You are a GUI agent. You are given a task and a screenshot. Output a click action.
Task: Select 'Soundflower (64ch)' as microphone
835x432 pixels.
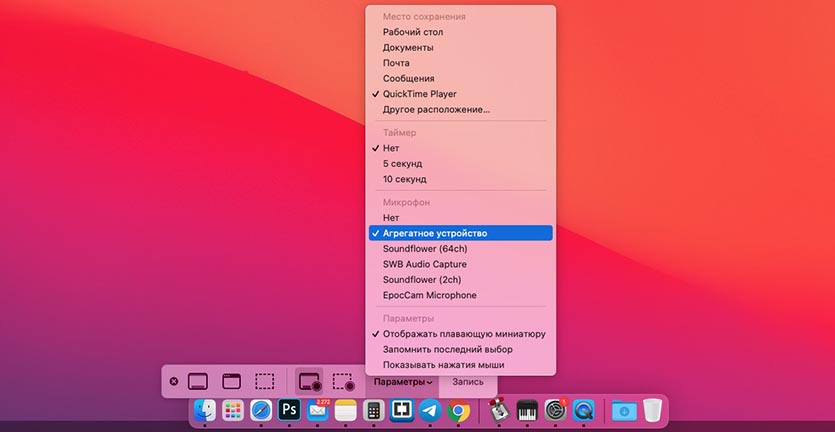424,249
